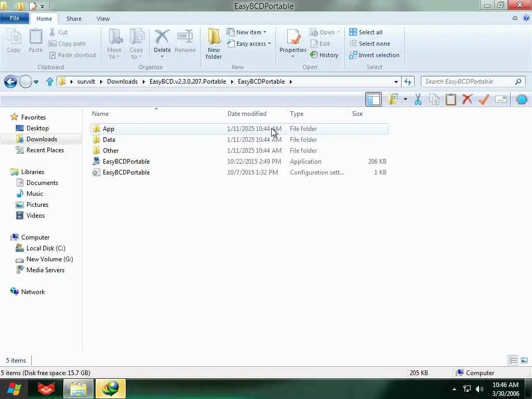Click the volume speaker tray icon
Image resolution: width=532 pixels, height=399 pixels.
[x=480, y=389]
